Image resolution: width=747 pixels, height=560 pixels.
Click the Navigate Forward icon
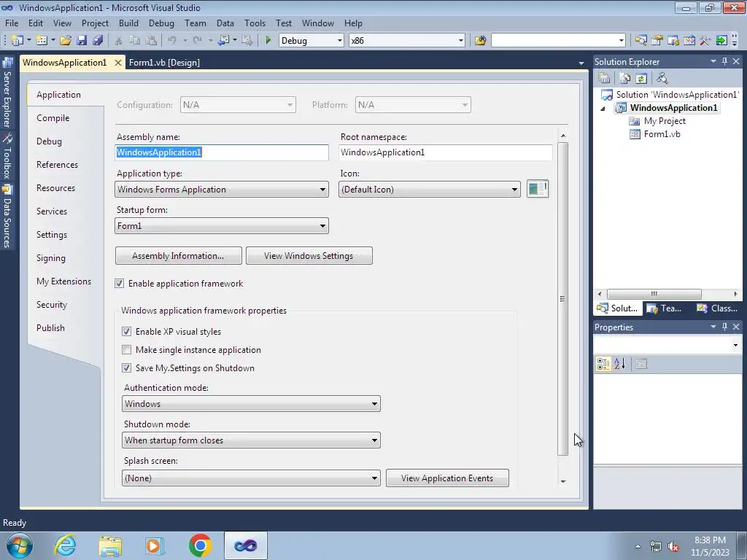(247, 41)
